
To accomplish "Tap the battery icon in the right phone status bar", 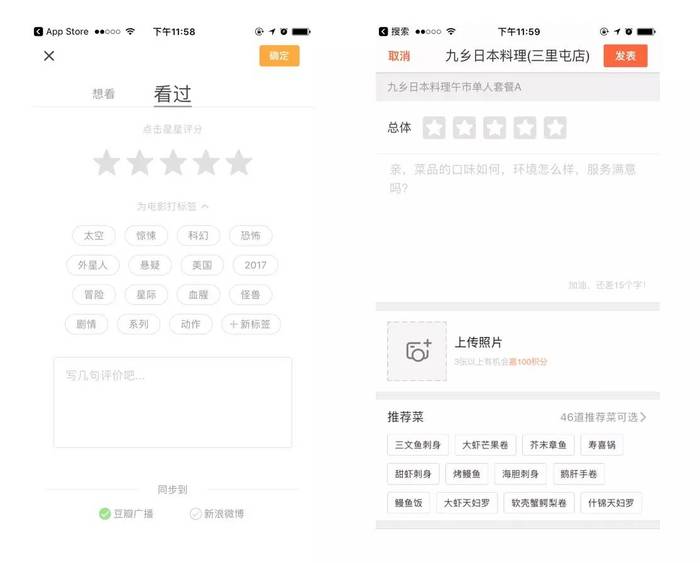I will coord(646,31).
